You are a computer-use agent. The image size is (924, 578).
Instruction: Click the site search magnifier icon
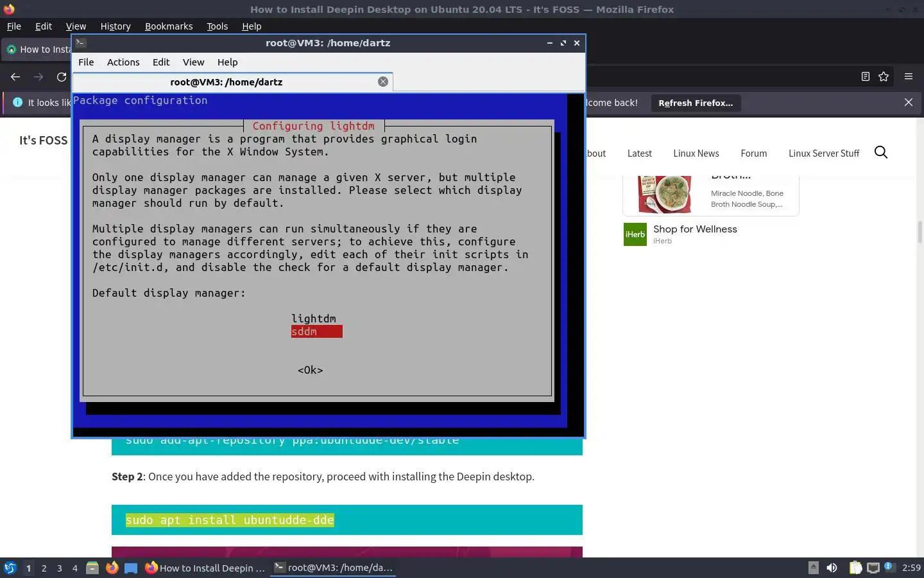(x=881, y=152)
